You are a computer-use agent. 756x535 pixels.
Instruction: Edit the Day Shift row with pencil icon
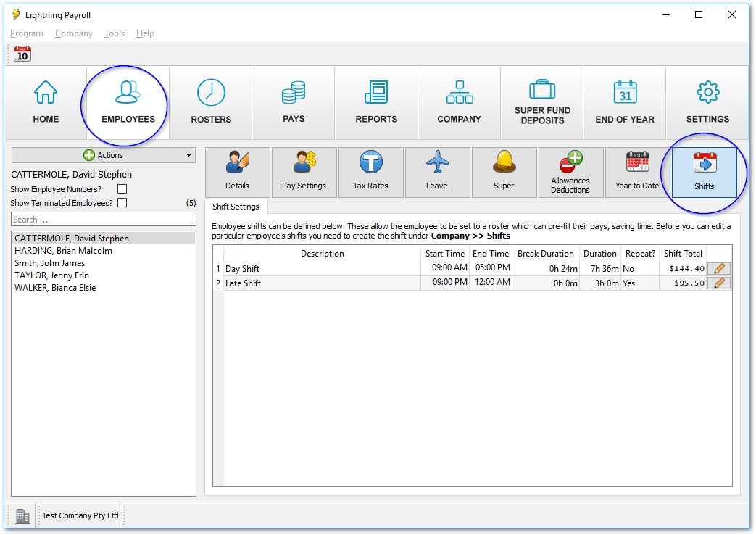pos(719,269)
